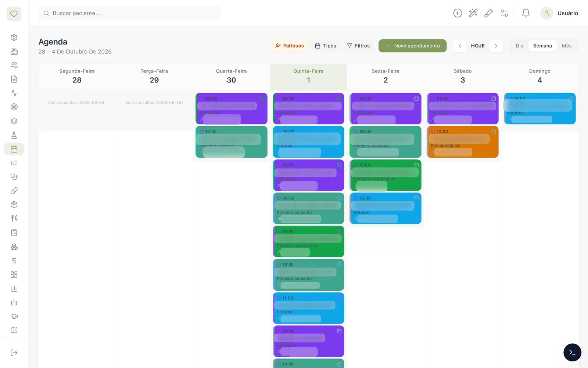588x368 pixels.
Task: Select Quinta-Feira 1 day header
Action: click(x=308, y=77)
